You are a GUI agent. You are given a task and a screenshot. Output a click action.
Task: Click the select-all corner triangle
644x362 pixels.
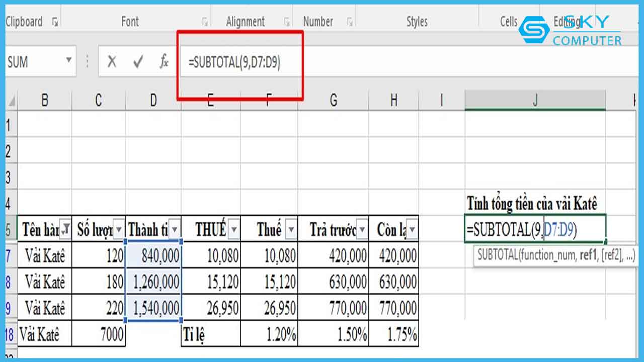[x=11, y=102]
